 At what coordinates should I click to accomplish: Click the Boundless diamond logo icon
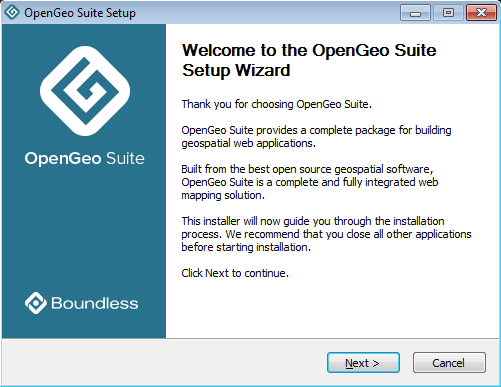coord(36,303)
